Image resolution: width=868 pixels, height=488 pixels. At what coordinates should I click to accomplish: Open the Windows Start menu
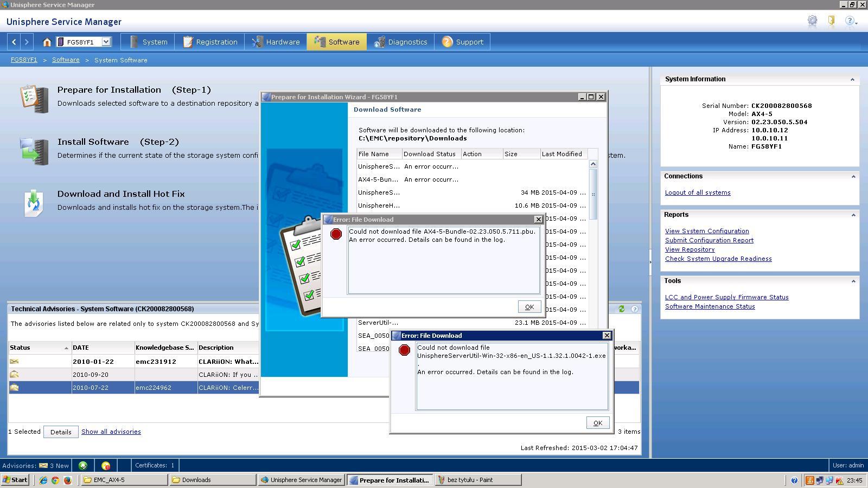pyautogui.click(x=15, y=480)
